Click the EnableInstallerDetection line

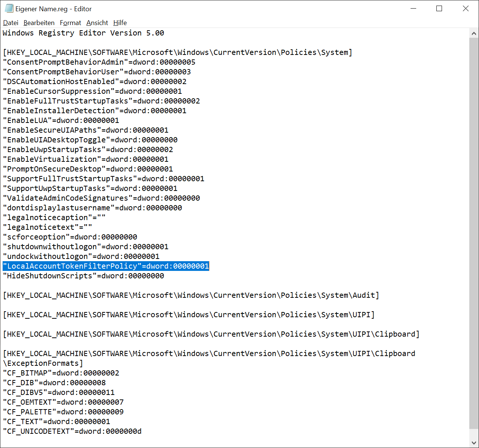point(95,111)
